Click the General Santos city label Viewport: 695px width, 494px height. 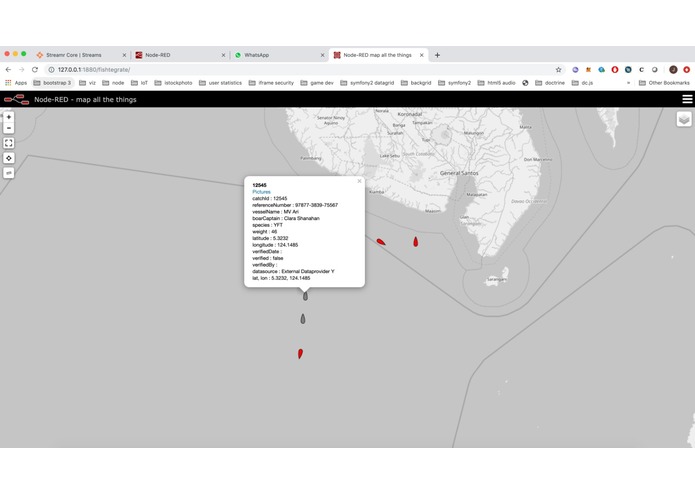point(459,173)
